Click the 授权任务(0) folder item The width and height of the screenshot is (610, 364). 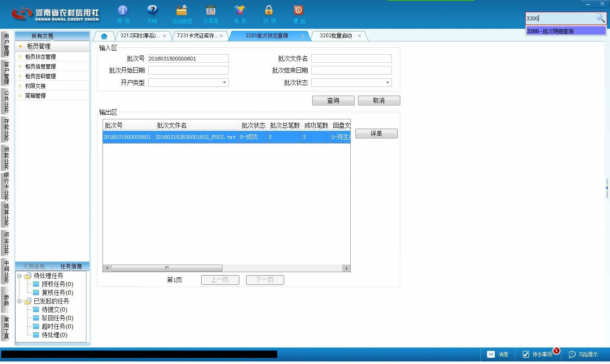click(x=53, y=284)
